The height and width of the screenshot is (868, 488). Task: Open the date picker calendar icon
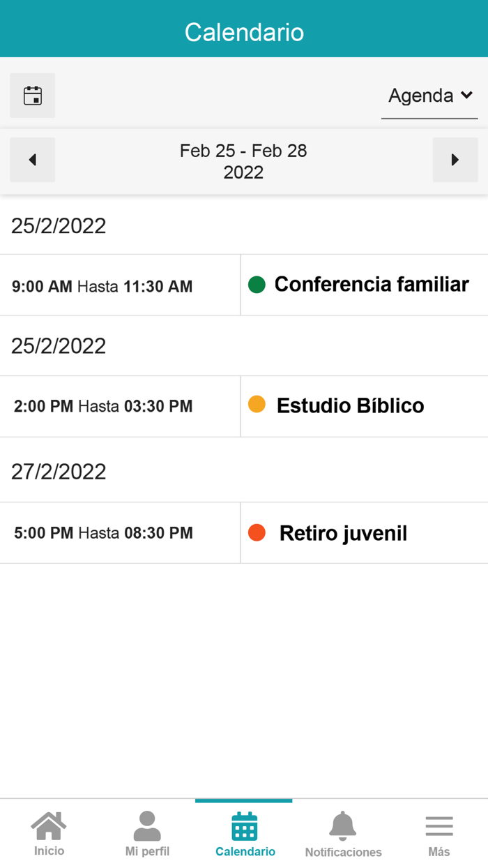point(33,96)
